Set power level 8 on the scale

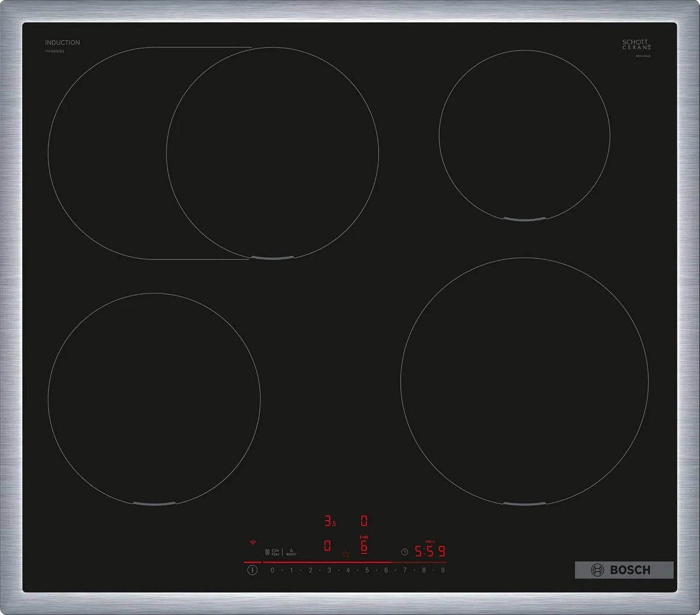coord(424,570)
